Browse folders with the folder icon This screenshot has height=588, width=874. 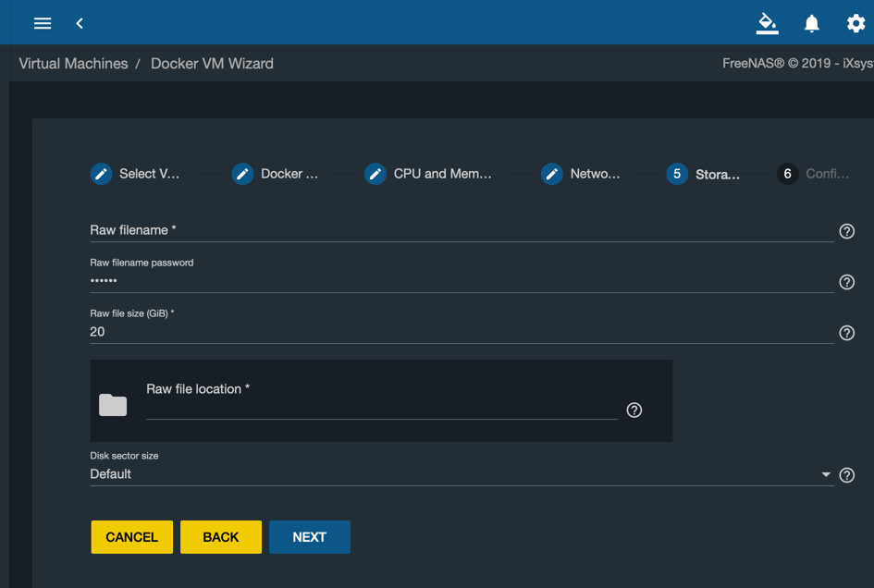pyautogui.click(x=113, y=405)
